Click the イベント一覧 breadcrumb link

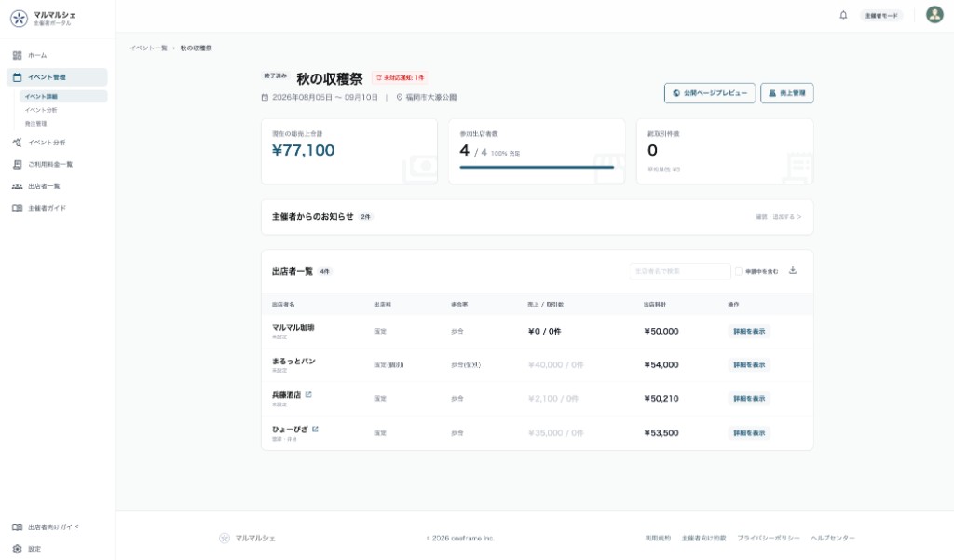coord(148,48)
